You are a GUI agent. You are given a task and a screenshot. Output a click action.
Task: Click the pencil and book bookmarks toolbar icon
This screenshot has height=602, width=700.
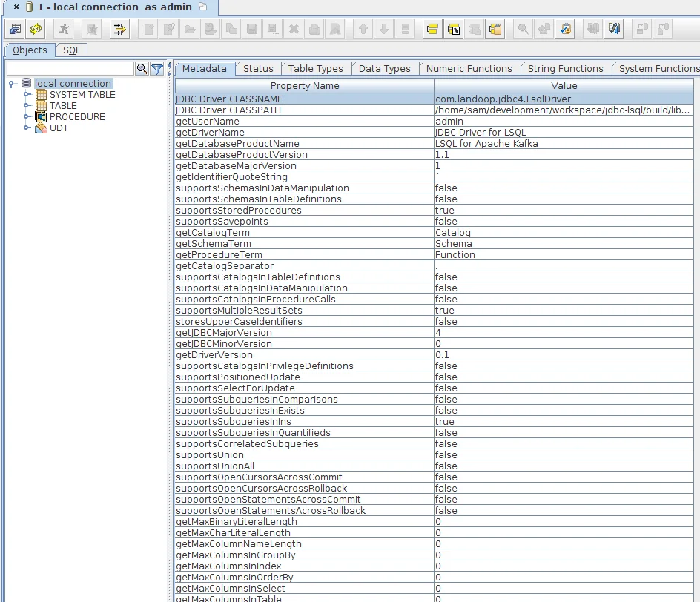(x=614, y=30)
